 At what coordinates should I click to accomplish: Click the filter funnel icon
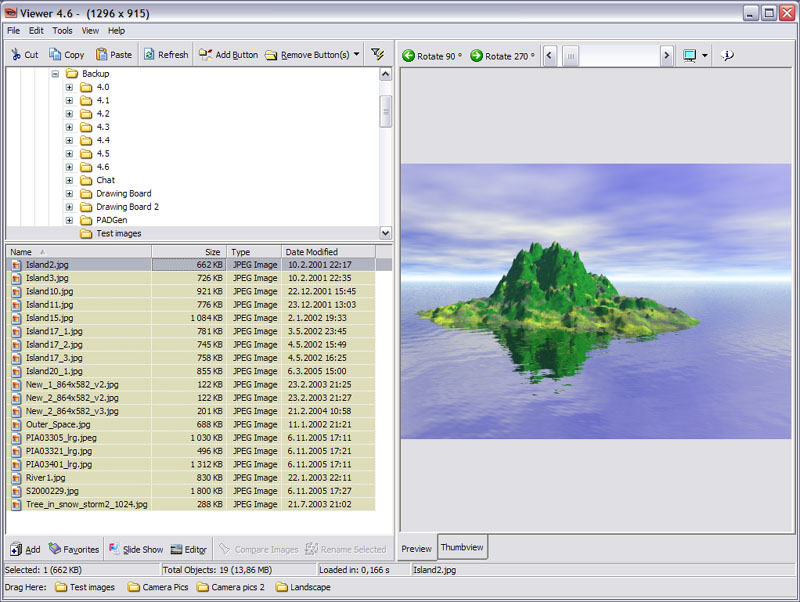tap(378, 54)
